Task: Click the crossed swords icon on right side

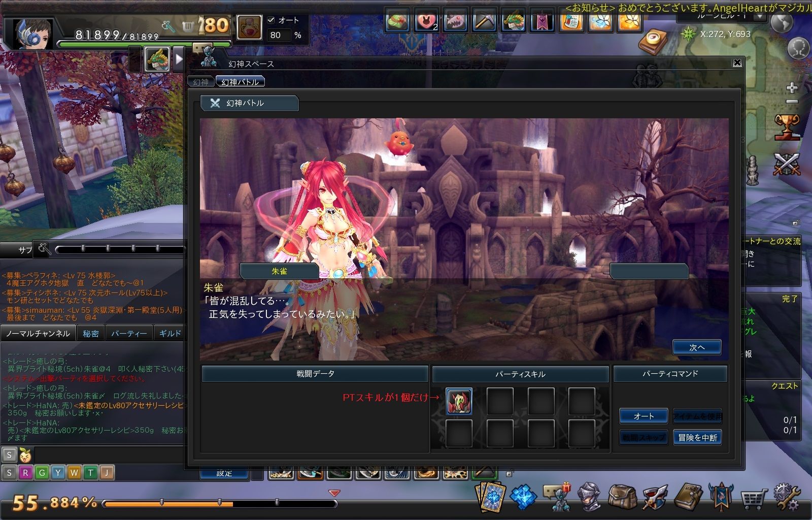Action: coord(787,164)
